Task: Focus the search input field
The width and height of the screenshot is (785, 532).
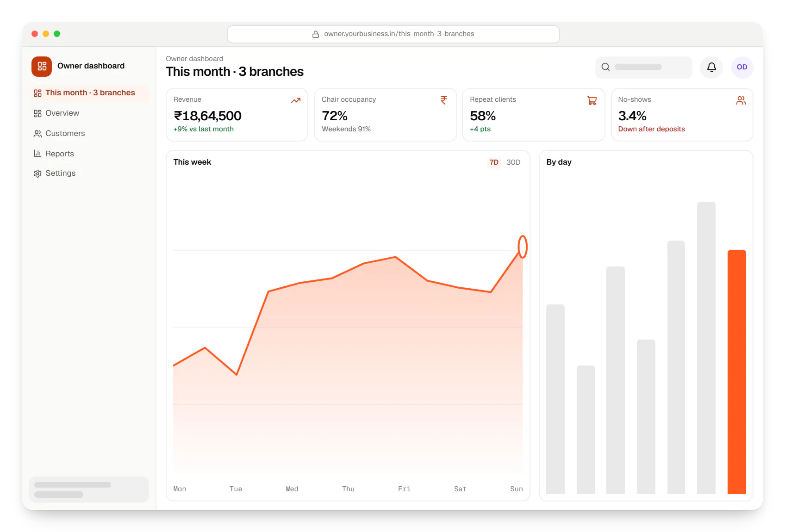Action: 643,67
